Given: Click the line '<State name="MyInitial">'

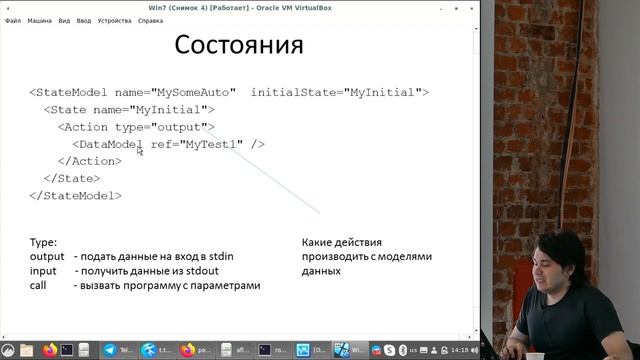Looking at the screenshot, I should (x=129, y=110).
